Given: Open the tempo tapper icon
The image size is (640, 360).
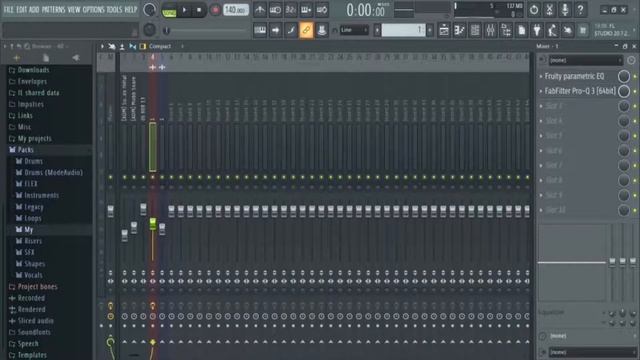Looking at the screenshot, I should click(552, 30).
